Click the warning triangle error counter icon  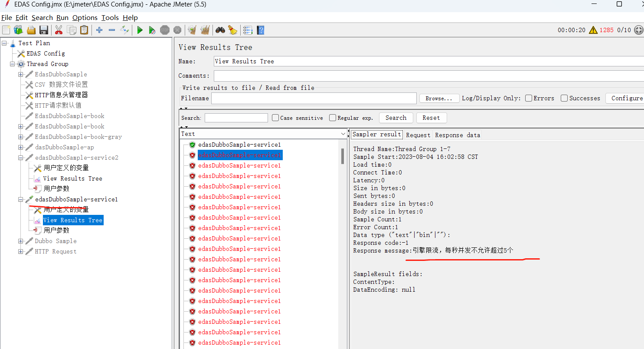(592, 30)
